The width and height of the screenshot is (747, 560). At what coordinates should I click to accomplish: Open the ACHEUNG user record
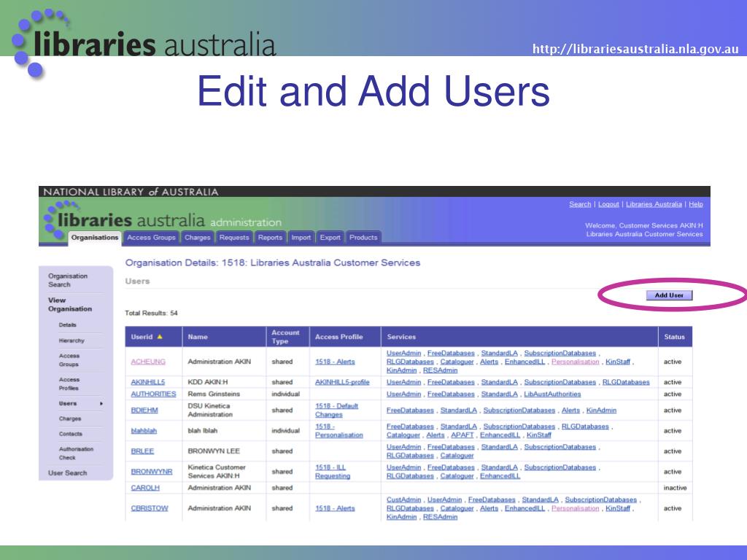[x=148, y=362]
